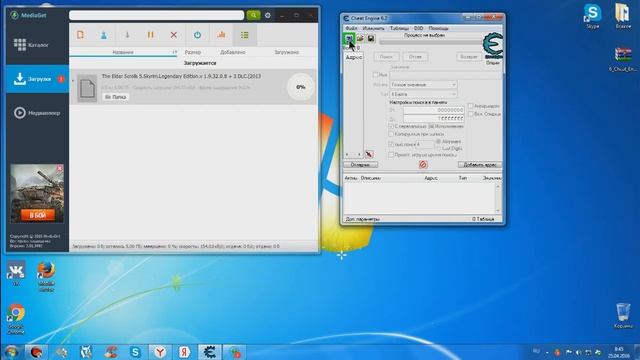This screenshot has height=360, width=640.
Task: Select the alignment radio button
Action: tap(438, 141)
